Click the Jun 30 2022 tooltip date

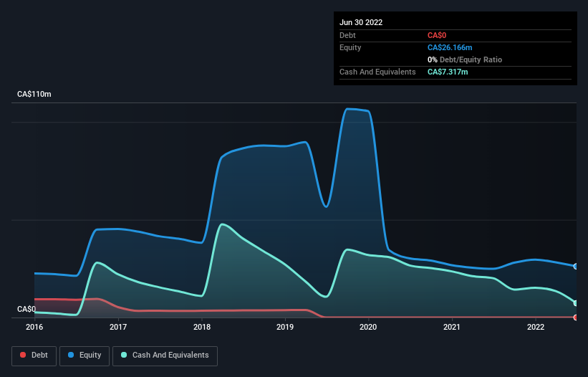pos(361,22)
